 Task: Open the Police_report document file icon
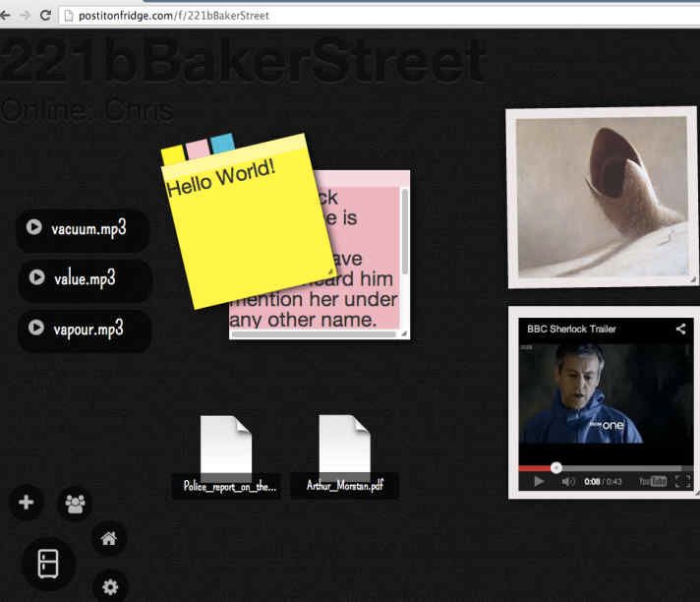(226, 448)
